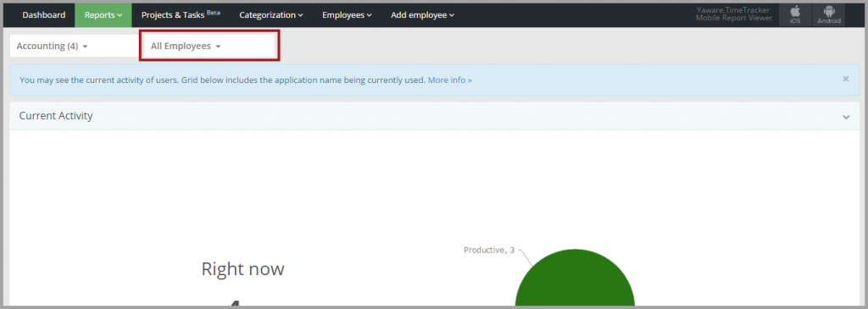Image resolution: width=868 pixels, height=309 pixels.
Task: Click the Current Activity panel title
Action: click(x=56, y=116)
